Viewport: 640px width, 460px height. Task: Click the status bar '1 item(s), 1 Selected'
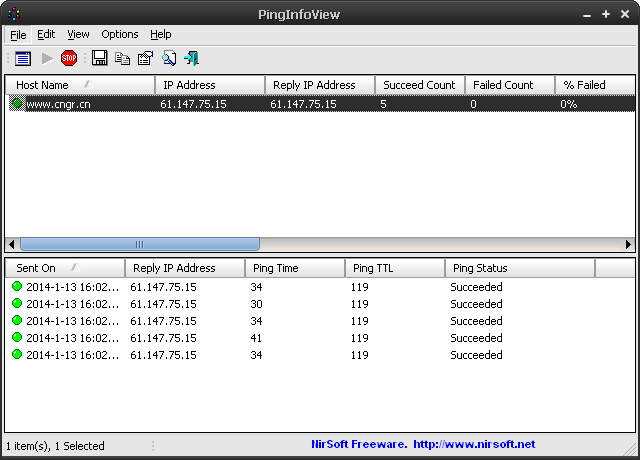coord(56,446)
